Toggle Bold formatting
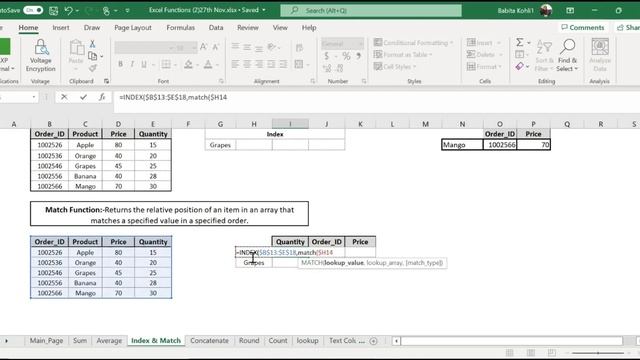 pos(120,64)
